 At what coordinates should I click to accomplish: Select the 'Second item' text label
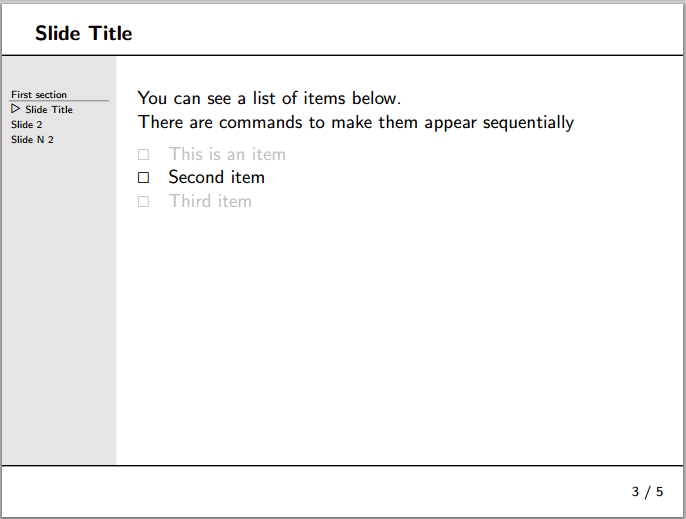216,177
